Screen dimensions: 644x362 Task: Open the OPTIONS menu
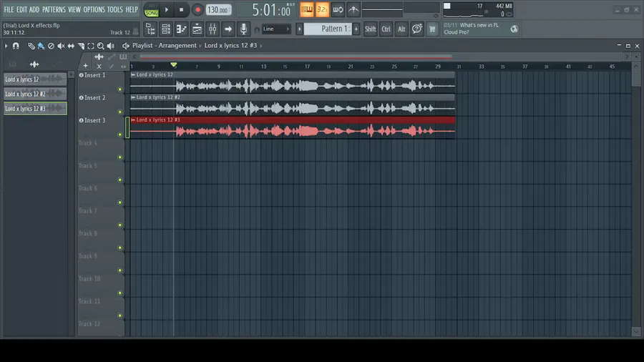[x=94, y=9]
